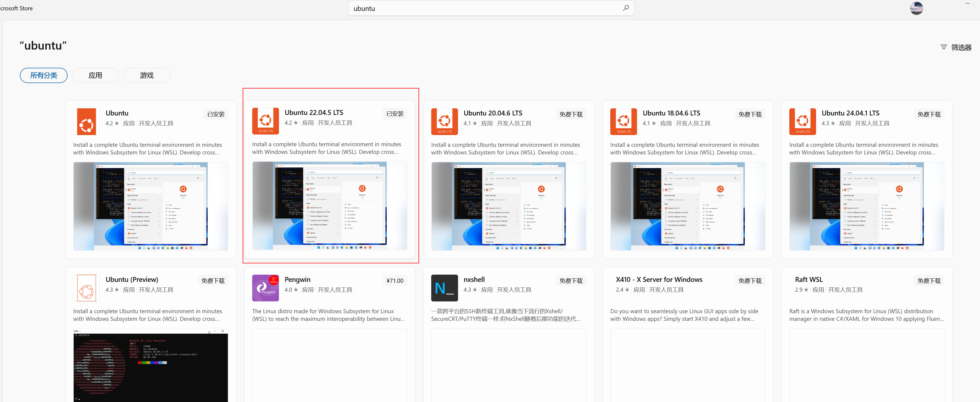Click the search box containing ubuntu
Viewport: 980px width, 402px height.
pos(491,8)
